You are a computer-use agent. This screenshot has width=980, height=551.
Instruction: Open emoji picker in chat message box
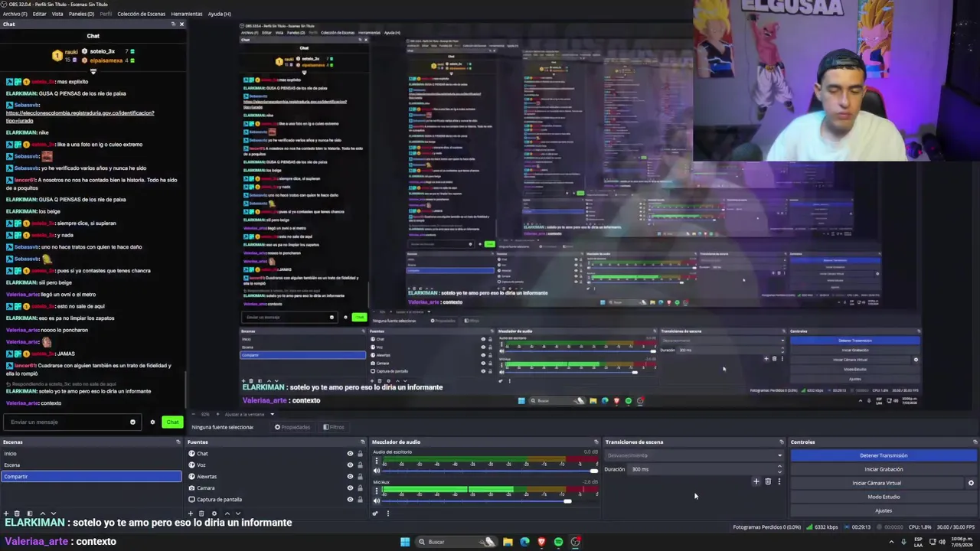(132, 422)
